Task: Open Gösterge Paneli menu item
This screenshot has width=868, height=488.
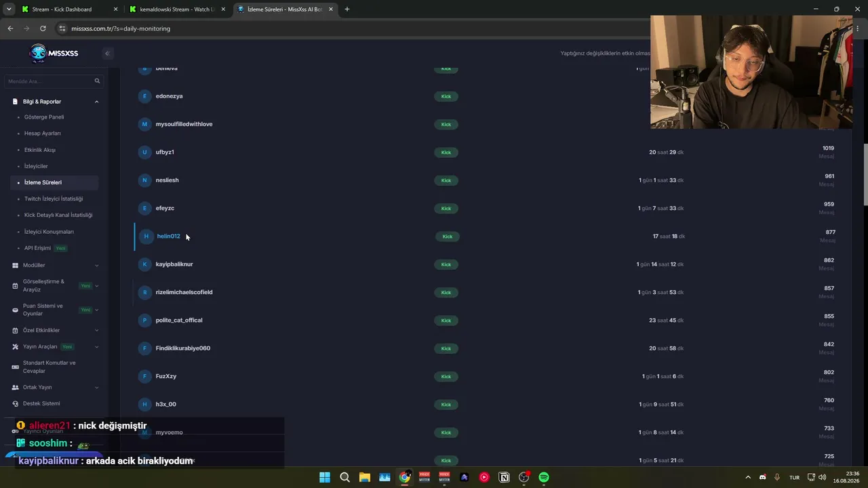Action: [x=44, y=117]
